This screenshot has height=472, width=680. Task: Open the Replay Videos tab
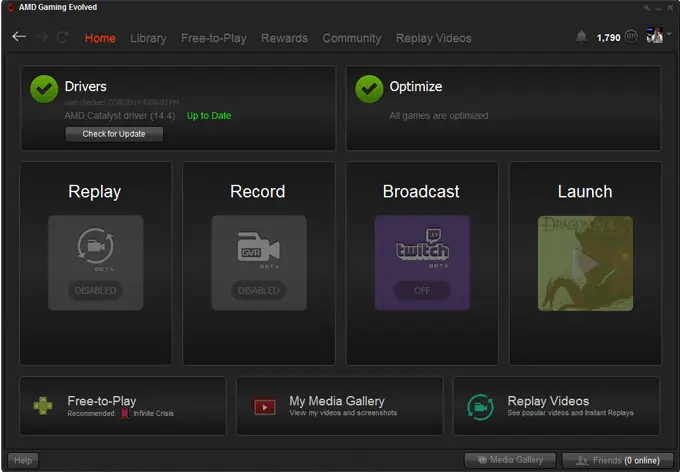(x=434, y=38)
